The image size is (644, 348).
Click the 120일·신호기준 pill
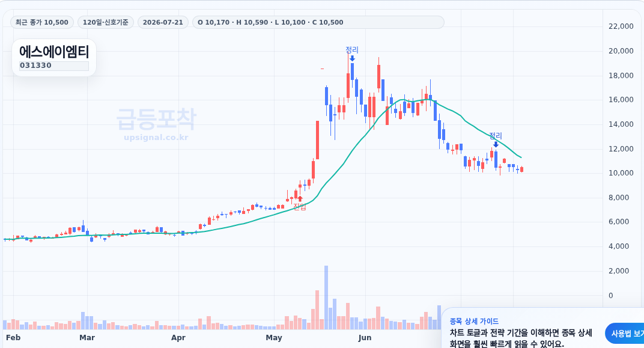pos(106,22)
